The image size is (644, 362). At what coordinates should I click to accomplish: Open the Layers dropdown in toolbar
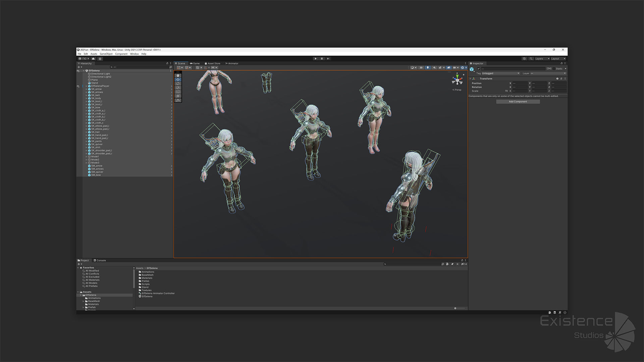(542, 59)
